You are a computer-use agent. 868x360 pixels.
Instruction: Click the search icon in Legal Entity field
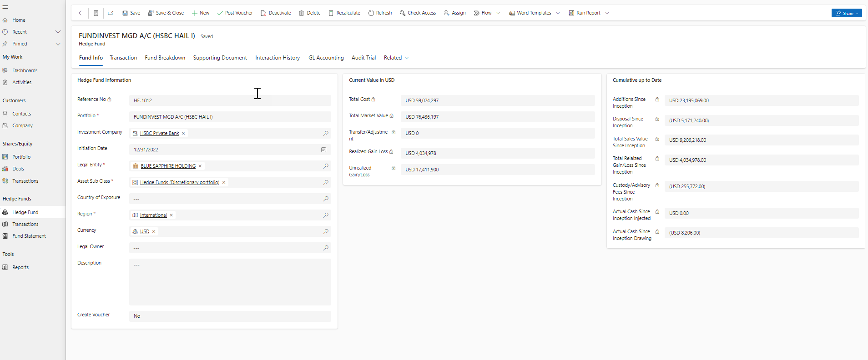click(x=326, y=166)
